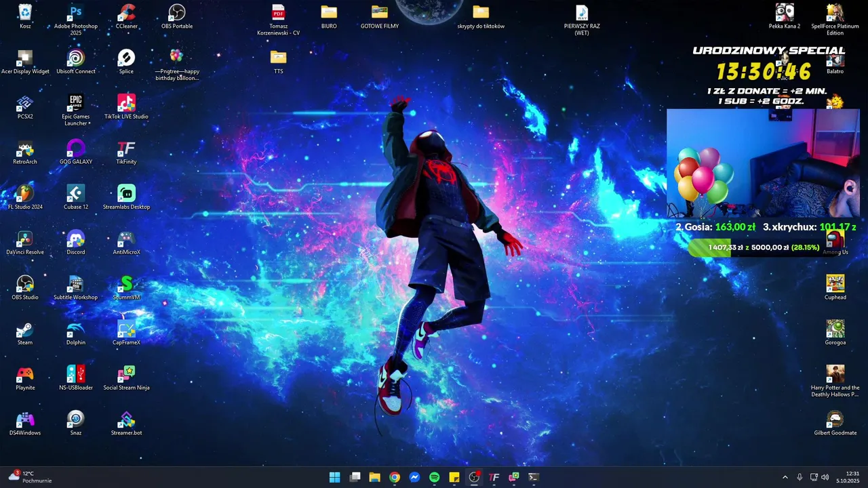
Task: Switch to the terminal window in the taskbar
Action: point(534,477)
